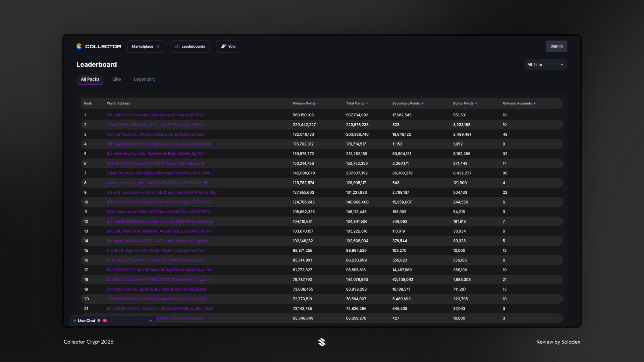The image size is (644, 362).
Task: Collapse the Live Chat panel using its chevron
Action: 151,321
